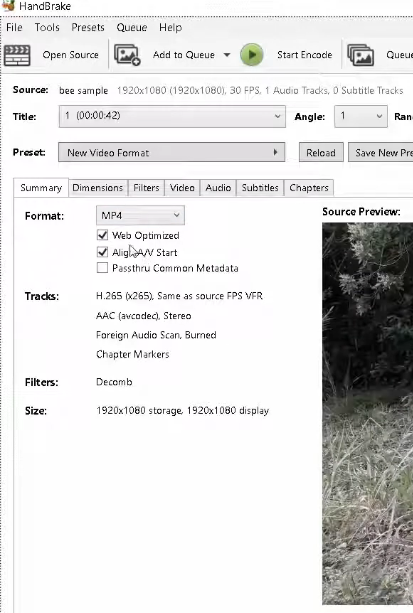
Task: Expand the Add to Queue dropdown arrow
Action: 227,55
